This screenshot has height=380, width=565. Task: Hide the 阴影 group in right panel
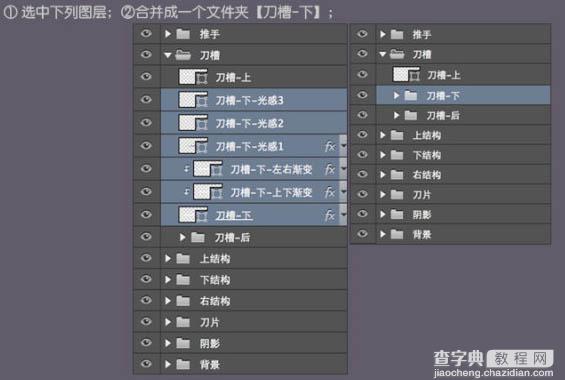coord(362,214)
